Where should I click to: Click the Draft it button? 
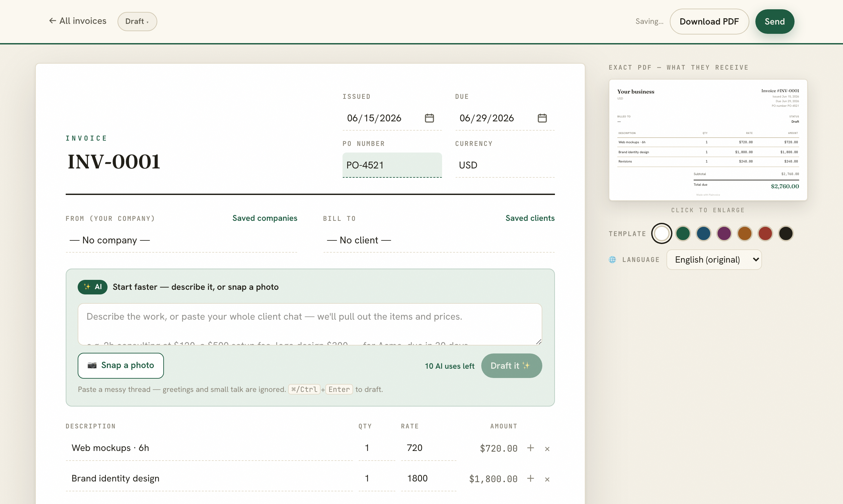(x=511, y=366)
